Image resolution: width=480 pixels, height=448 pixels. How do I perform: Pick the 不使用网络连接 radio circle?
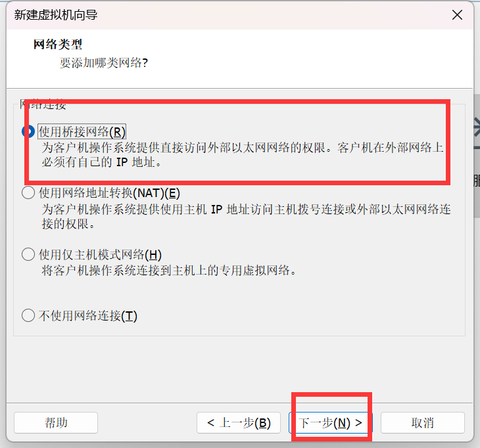[x=28, y=315]
